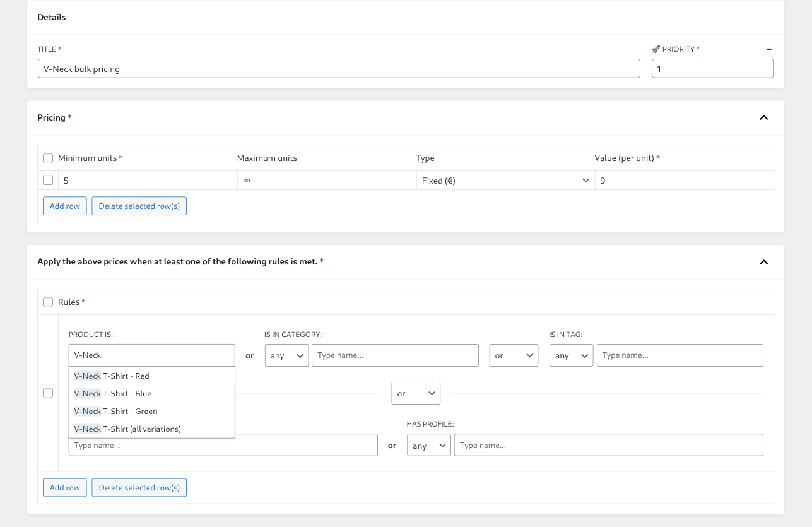Viewport: 812px width, 527px height.
Task: Click Delete selected row(s) in Pricing section
Action: click(139, 206)
